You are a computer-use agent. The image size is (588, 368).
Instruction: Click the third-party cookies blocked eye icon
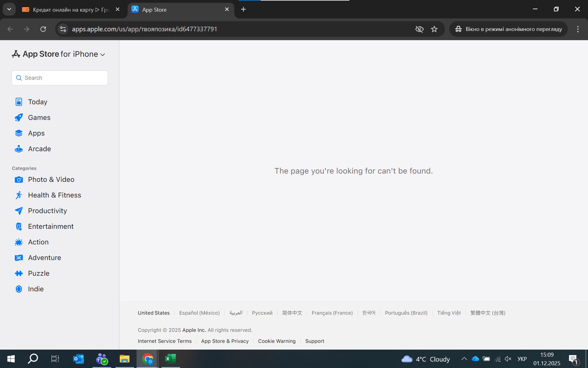(x=419, y=29)
